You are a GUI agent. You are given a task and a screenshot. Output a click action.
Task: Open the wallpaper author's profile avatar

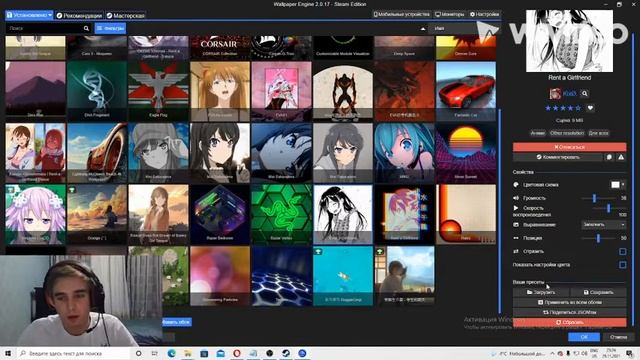click(x=555, y=93)
